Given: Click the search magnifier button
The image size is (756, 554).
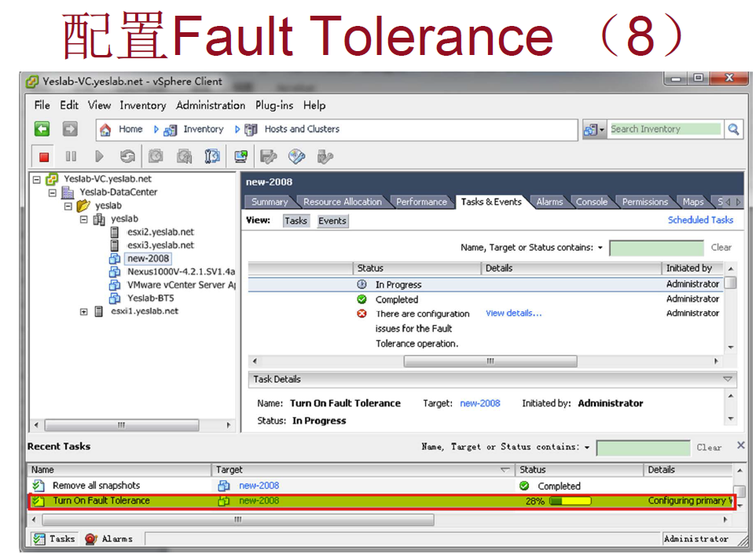Looking at the screenshot, I should click(733, 129).
